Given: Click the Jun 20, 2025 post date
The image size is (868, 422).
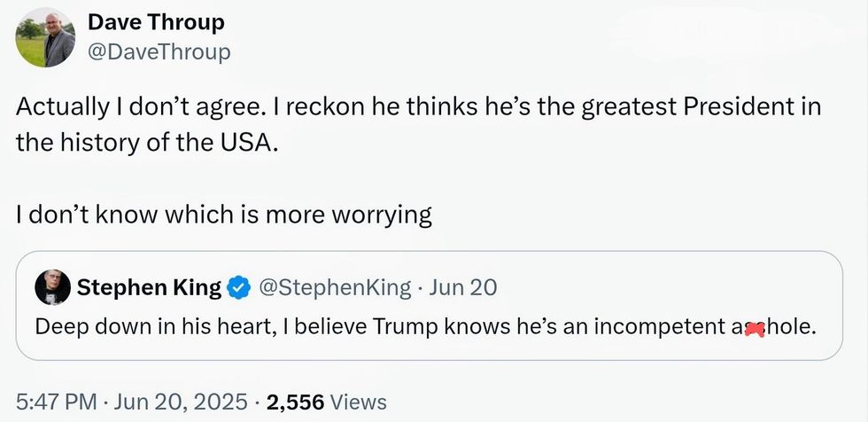Looking at the screenshot, I should pyautogui.click(x=181, y=402).
